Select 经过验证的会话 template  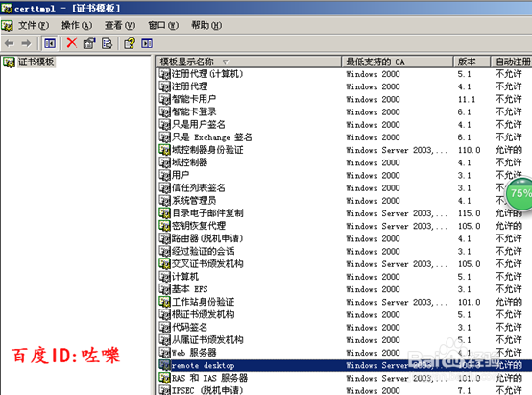pos(204,252)
